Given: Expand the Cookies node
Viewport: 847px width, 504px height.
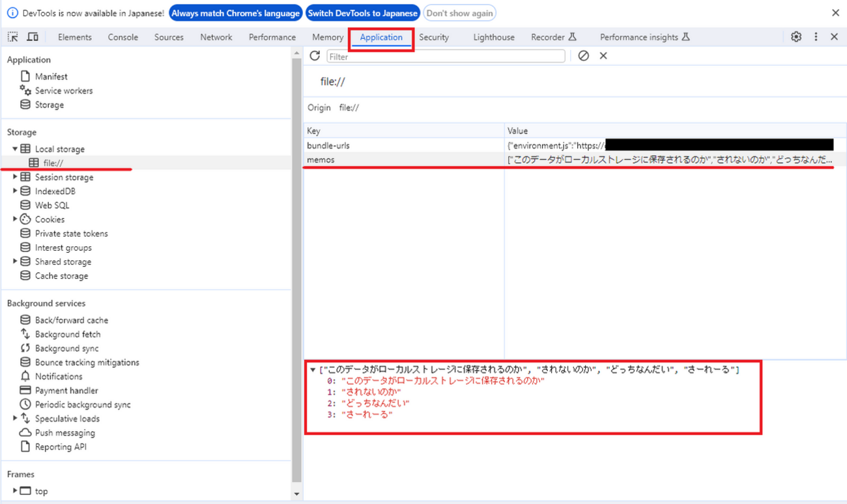Looking at the screenshot, I should (x=15, y=219).
